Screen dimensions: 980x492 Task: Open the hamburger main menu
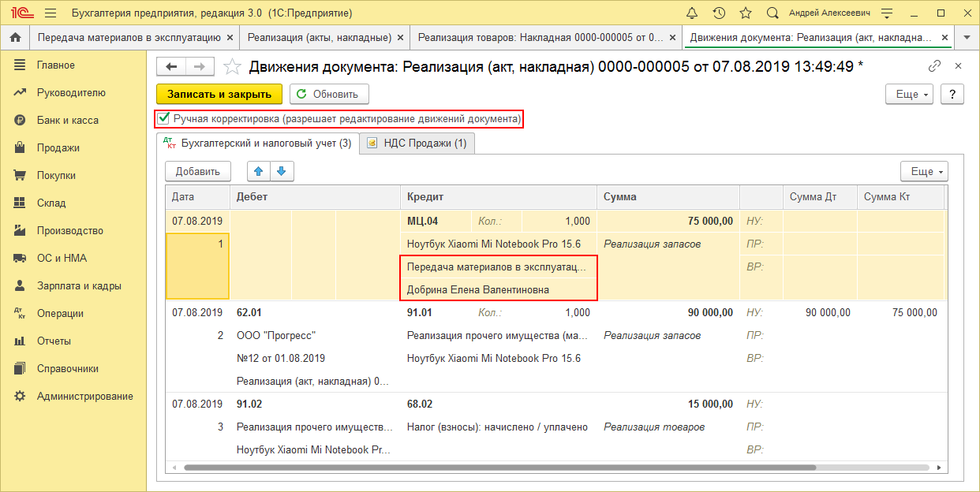coord(51,13)
